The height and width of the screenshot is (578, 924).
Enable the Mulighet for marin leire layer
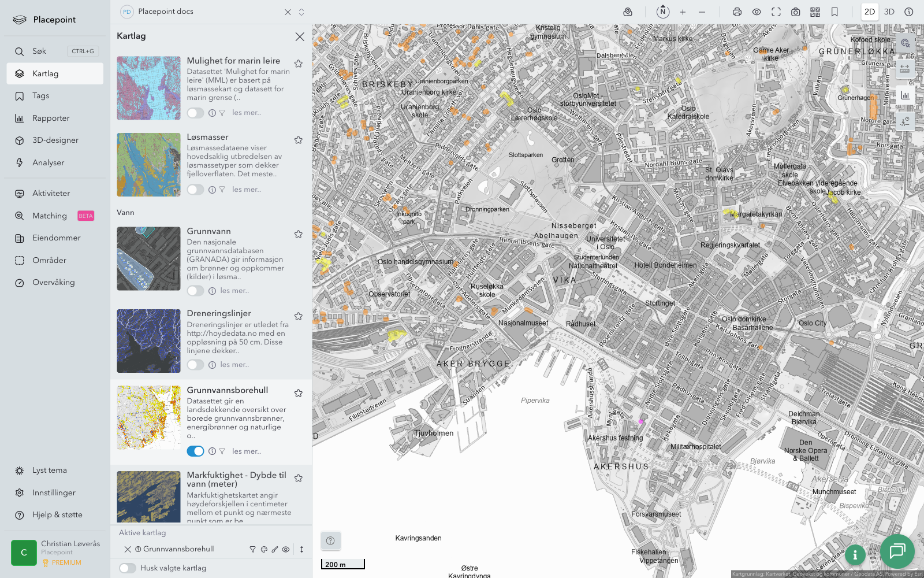pyautogui.click(x=195, y=113)
